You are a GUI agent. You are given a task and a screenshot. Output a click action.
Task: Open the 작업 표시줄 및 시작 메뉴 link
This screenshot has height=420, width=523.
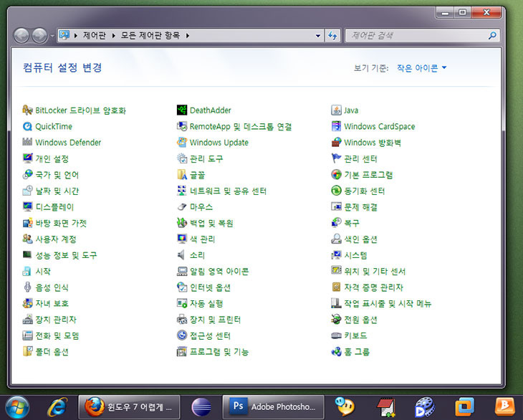click(x=388, y=304)
